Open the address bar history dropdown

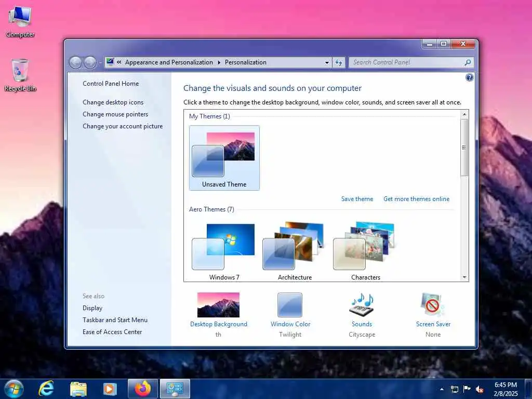pyautogui.click(x=327, y=62)
